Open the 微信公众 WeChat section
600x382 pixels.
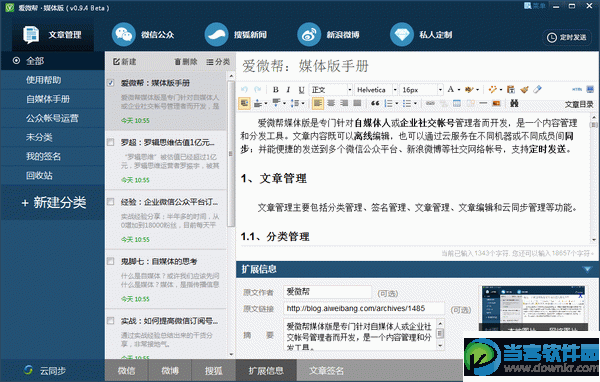[143, 35]
